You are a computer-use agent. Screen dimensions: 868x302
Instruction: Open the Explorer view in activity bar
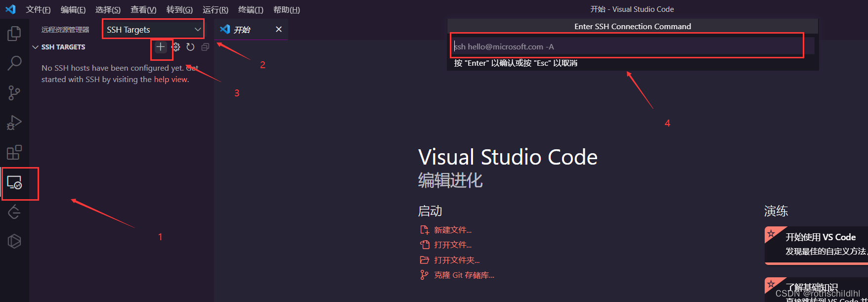(14, 34)
